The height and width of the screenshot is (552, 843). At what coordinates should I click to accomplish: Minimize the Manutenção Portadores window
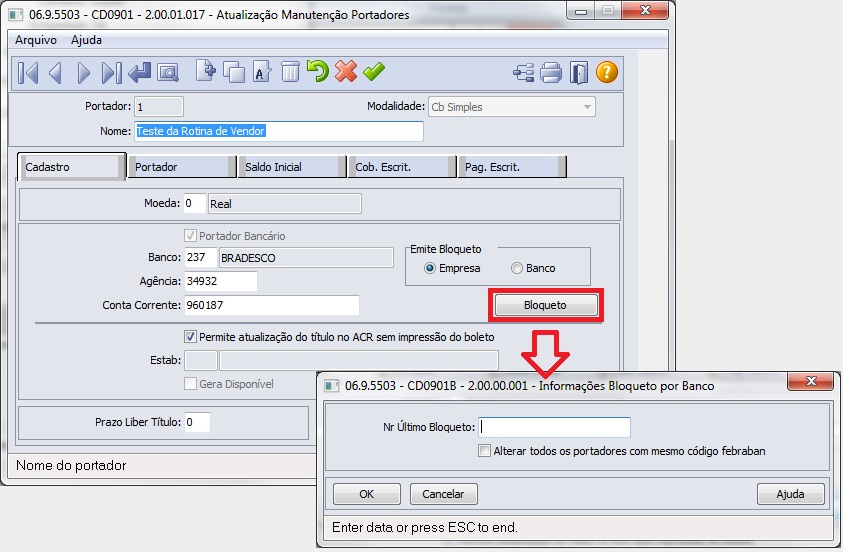click(x=581, y=11)
